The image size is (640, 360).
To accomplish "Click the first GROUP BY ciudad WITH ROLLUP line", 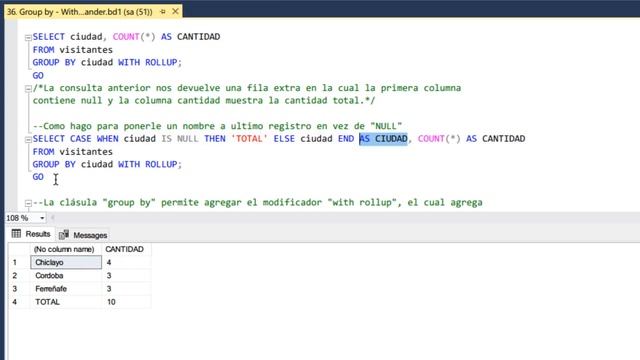I will pyautogui.click(x=107, y=62).
